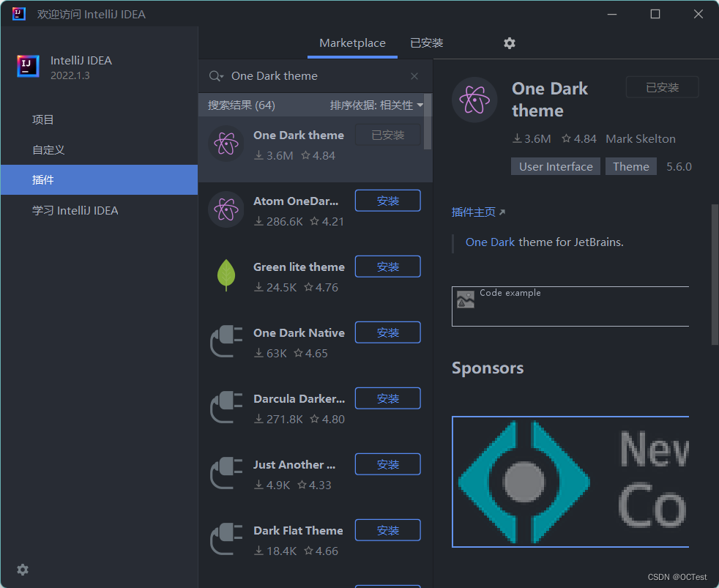Click User Interface tag
Screen dimensions: 719x588
coord(556,166)
